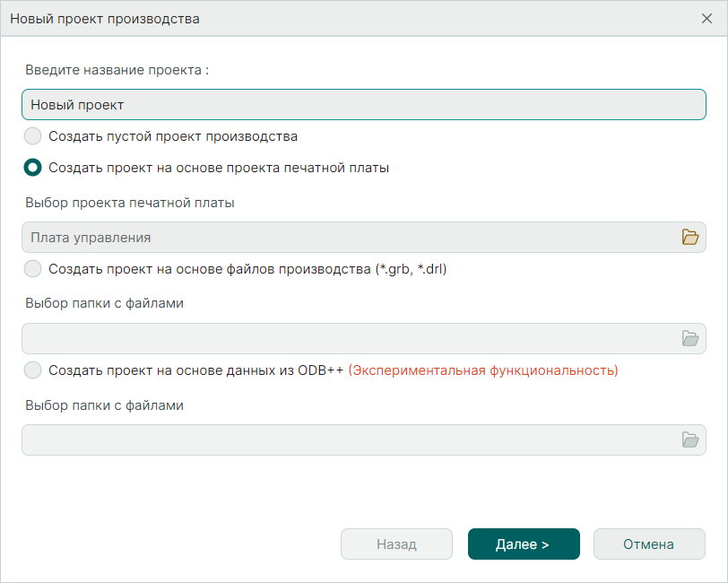Click the 'Введите название проекта' label
728x583 pixels.
pyautogui.click(x=115, y=69)
